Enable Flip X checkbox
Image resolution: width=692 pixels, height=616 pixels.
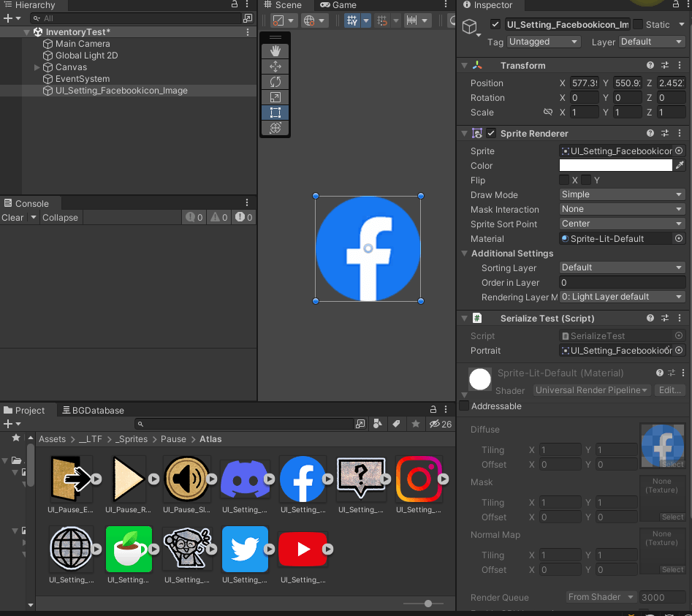564,180
